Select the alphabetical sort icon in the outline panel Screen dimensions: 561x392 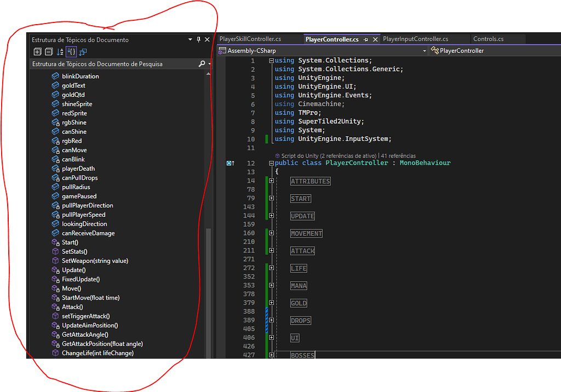click(x=59, y=51)
